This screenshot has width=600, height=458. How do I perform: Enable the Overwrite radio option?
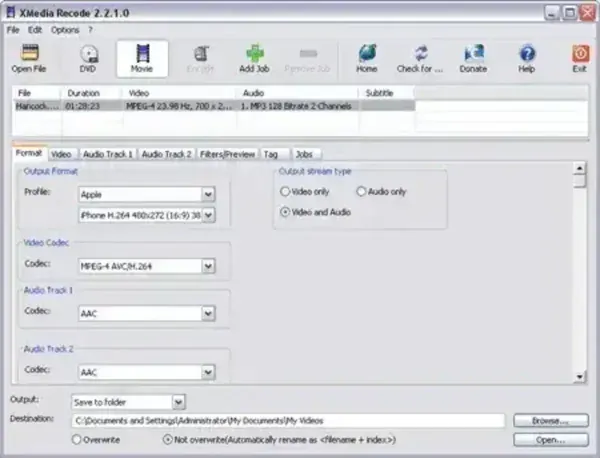[x=77, y=439]
